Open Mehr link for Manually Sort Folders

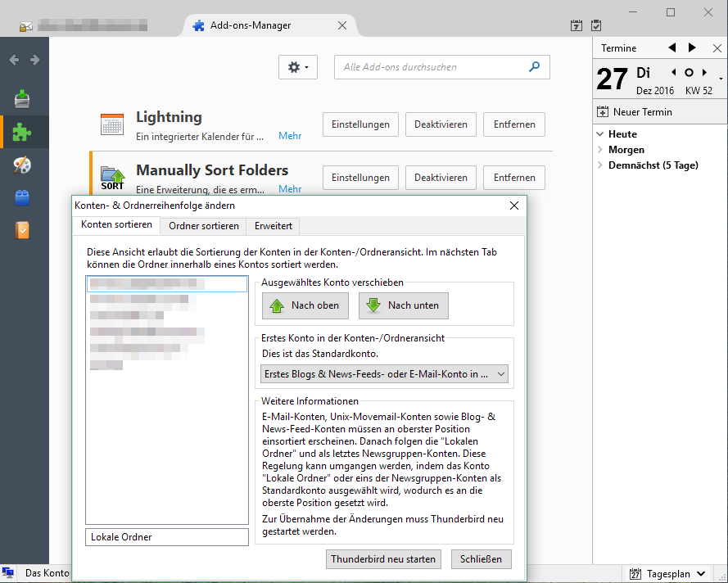290,189
